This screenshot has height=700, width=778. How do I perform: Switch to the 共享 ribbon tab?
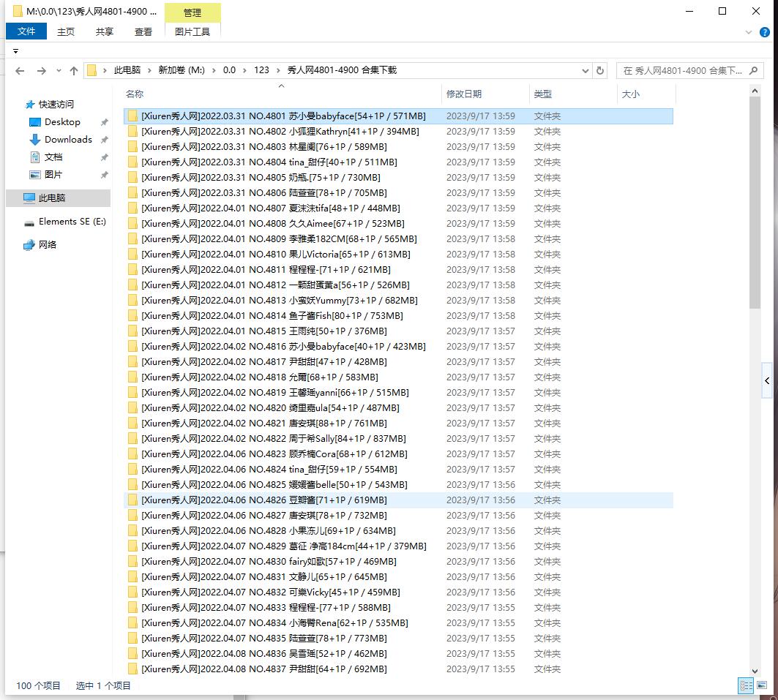point(104,31)
